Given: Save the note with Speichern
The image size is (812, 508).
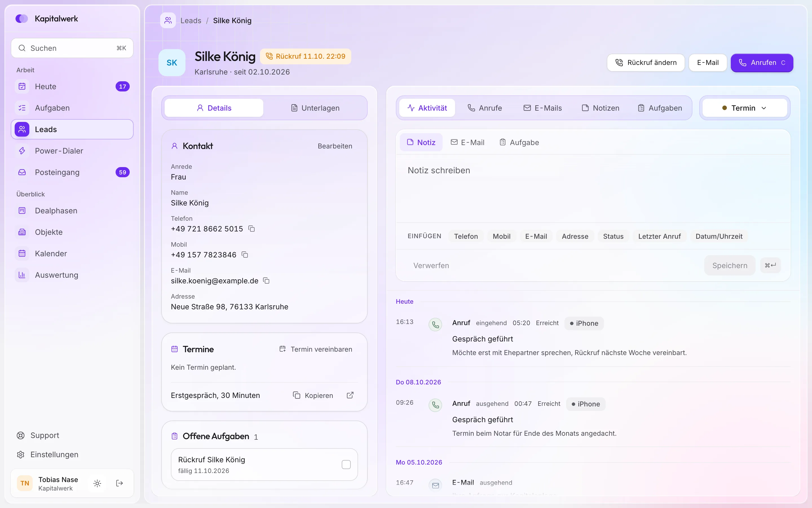Looking at the screenshot, I should (730, 265).
